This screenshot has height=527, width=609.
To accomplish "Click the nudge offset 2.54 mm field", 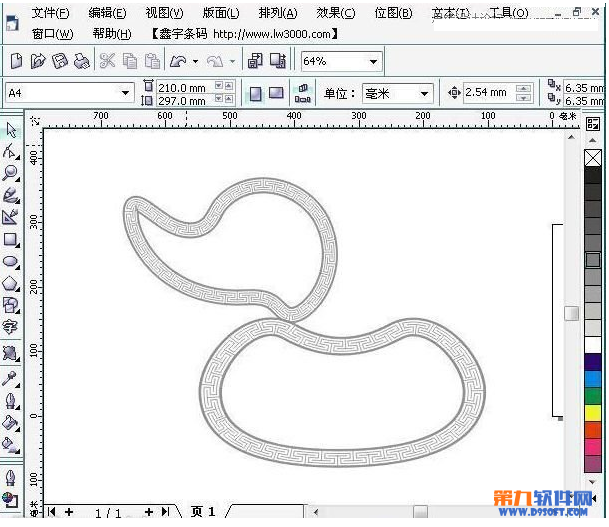I will pyautogui.click(x=489, y=92).
